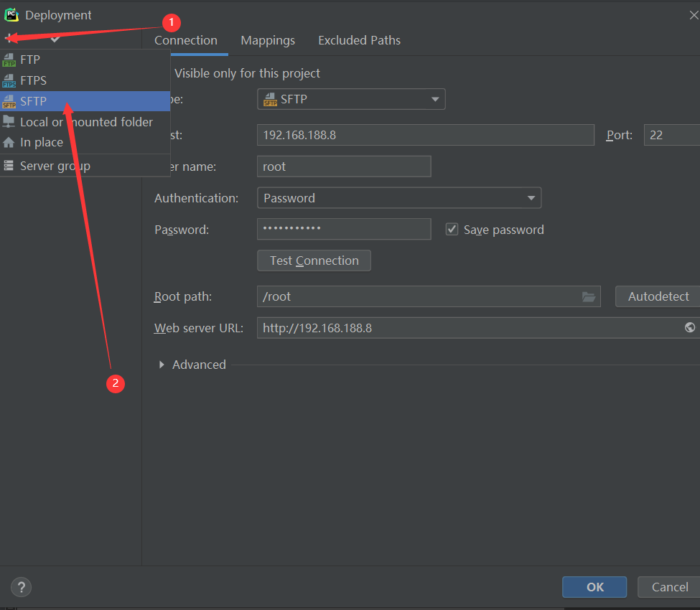Image resolution: width=700 pixels, height=610 pixels.
Task: Switch to the Connection tab
Action: pyautogui.click(x=186, y=40)
